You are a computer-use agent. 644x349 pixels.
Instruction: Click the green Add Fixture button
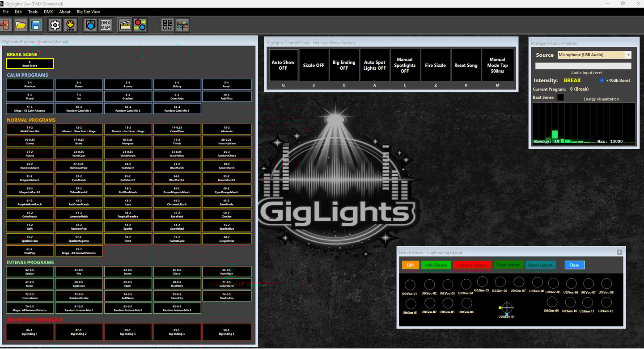[436, 265]
